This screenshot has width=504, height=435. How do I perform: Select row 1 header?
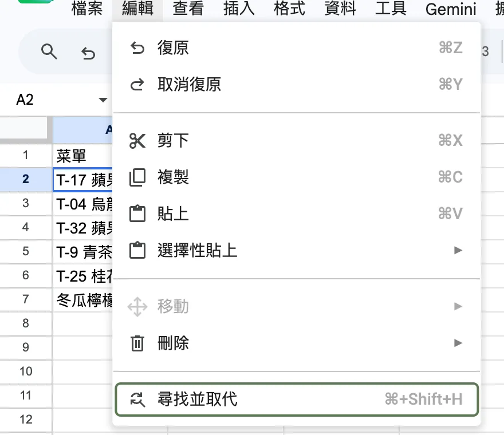(26, 156)
